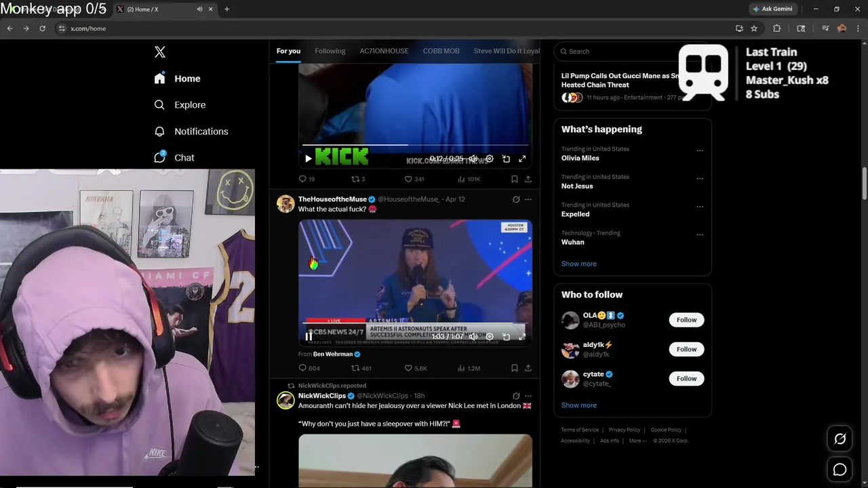
Task: Seek on the CBS News video progress bar
Action: click(415, 323)
